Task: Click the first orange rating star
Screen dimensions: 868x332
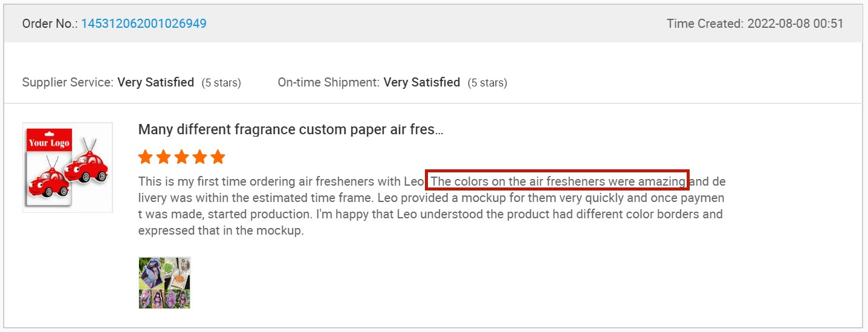Action: (x=145, y=158)
